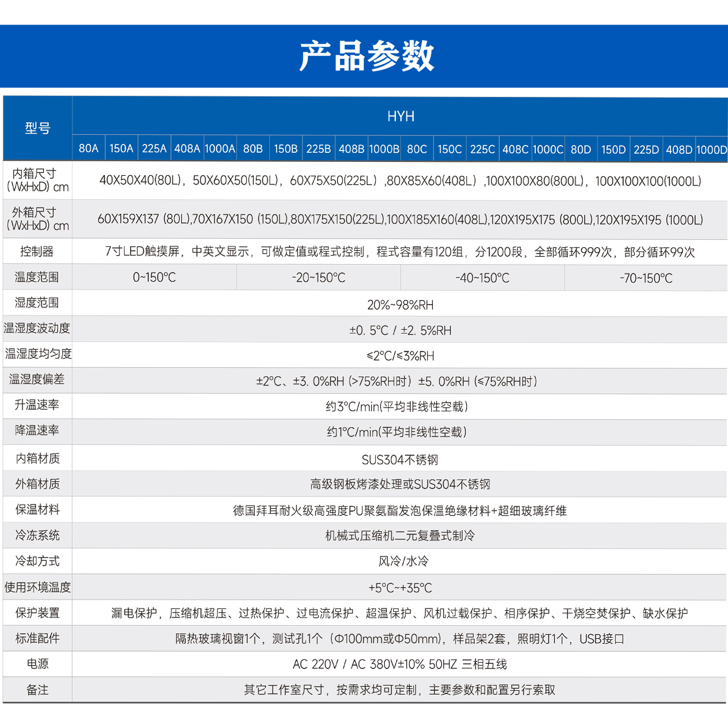Click outer dimensions value starting 60X159X137
The height and width of the screenshot is (716, 728).
400,219
